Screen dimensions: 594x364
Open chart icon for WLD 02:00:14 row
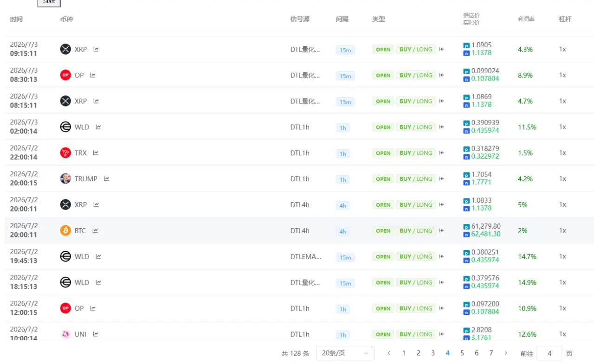tap(98, 127)
